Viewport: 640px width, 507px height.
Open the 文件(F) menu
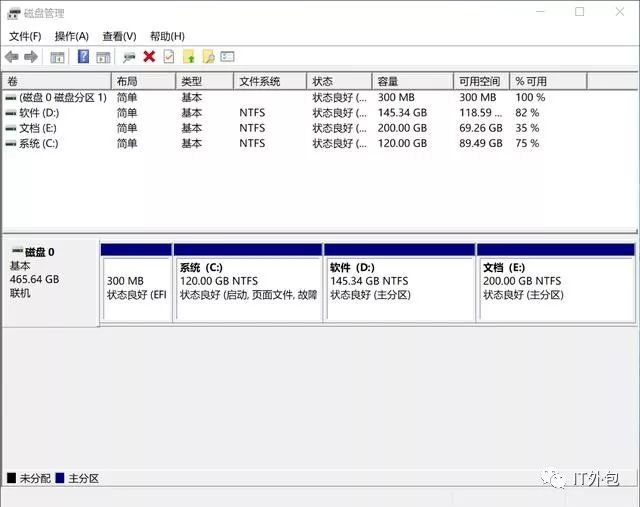[25, 36]
